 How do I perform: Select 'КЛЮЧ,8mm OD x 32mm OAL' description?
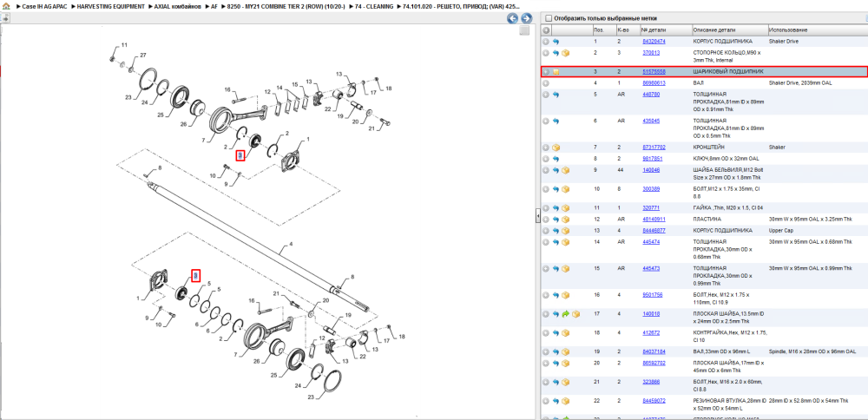pyautogui.click(x=726, y=159)
